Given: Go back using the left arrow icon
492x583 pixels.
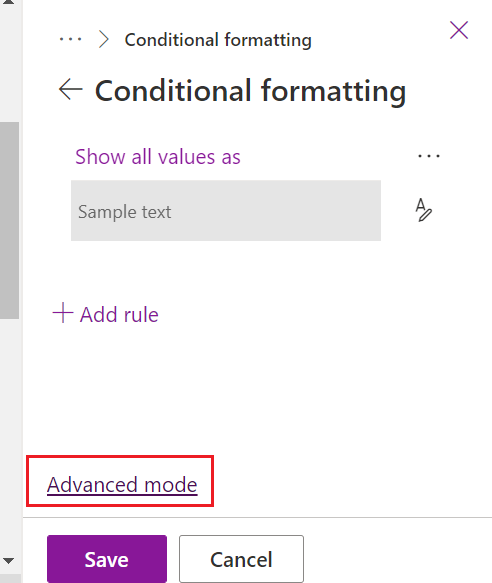Looking at the screenshot, I should pyautogui.click(x=70, y=89).
